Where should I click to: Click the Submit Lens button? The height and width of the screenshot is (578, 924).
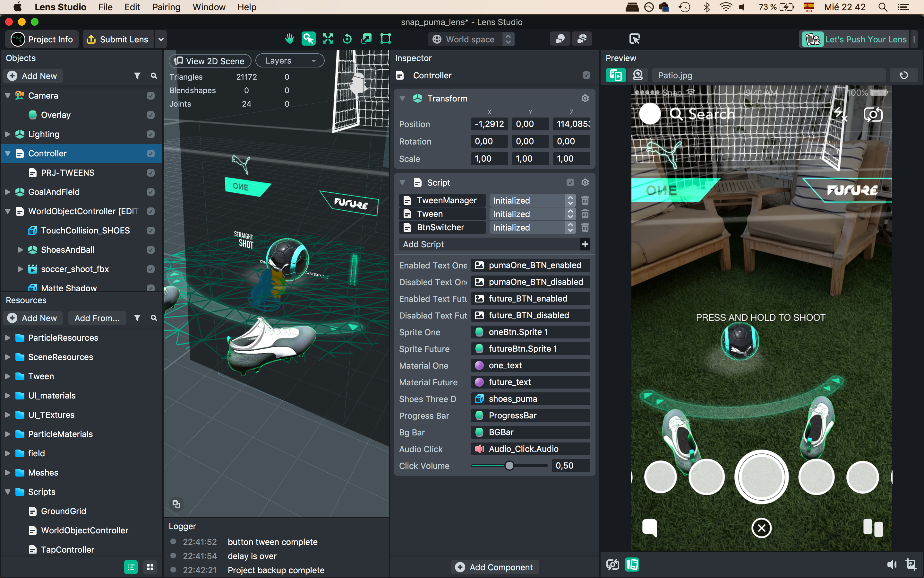pyautogui.click(x=118, y=39)
